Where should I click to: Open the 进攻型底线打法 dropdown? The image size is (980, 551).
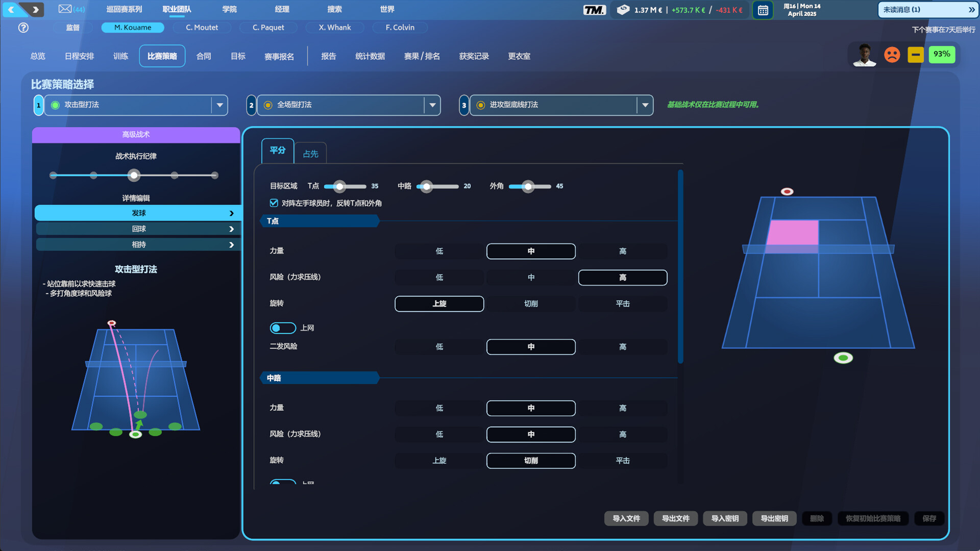click(x=645, y=105)
